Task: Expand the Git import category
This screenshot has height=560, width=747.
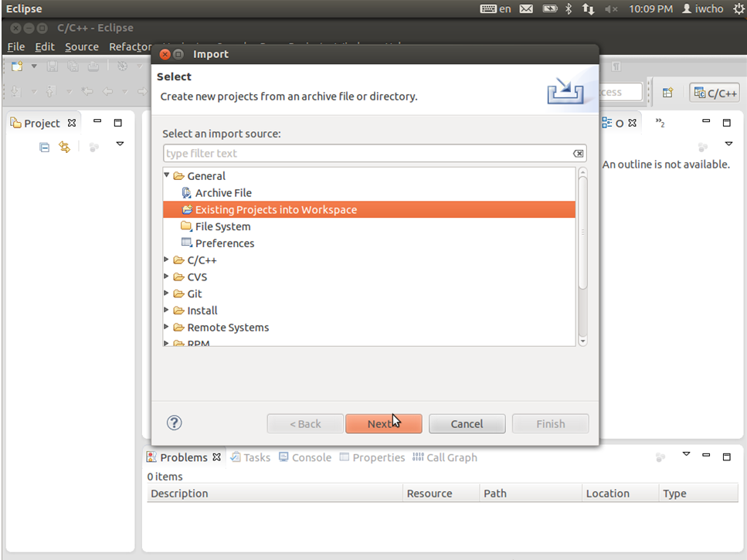Action: pos(166,293)
